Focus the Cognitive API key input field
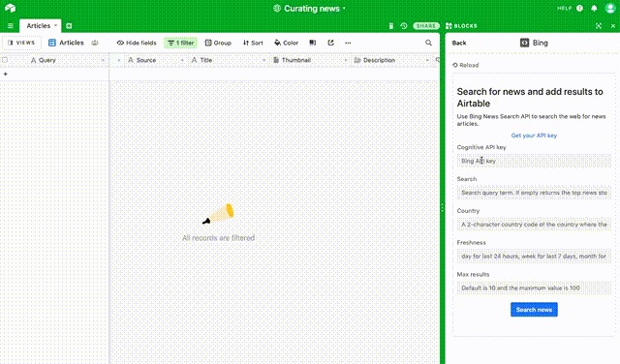Viewport: 620px width, 364px height. 534,161
